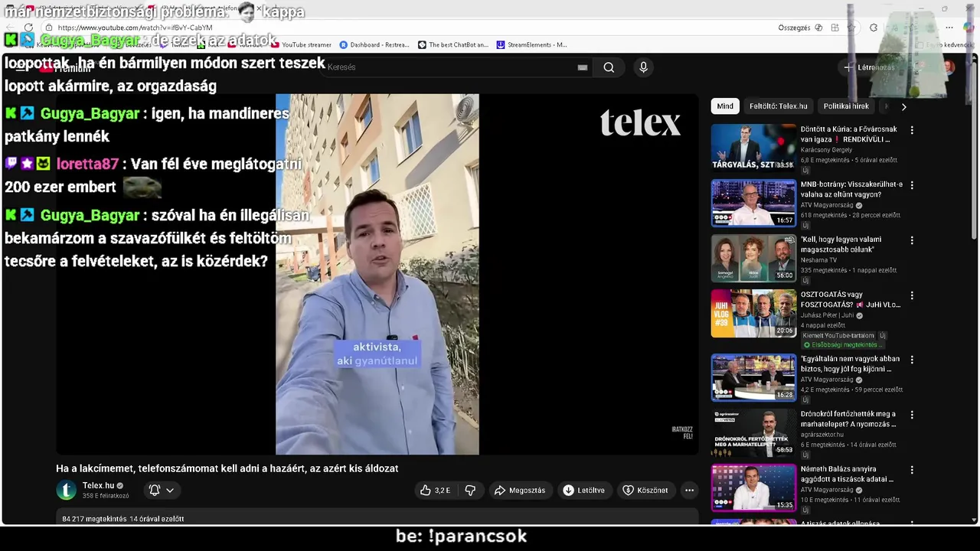The image size is (980, 551).
Task: Click the YouTube search magnifier button
Action: (609, 67)
